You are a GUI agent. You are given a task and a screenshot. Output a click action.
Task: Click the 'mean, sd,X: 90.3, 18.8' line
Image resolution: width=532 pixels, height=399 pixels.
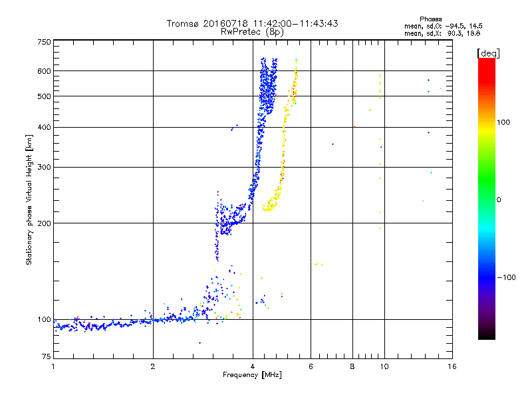tap(442, 33)
